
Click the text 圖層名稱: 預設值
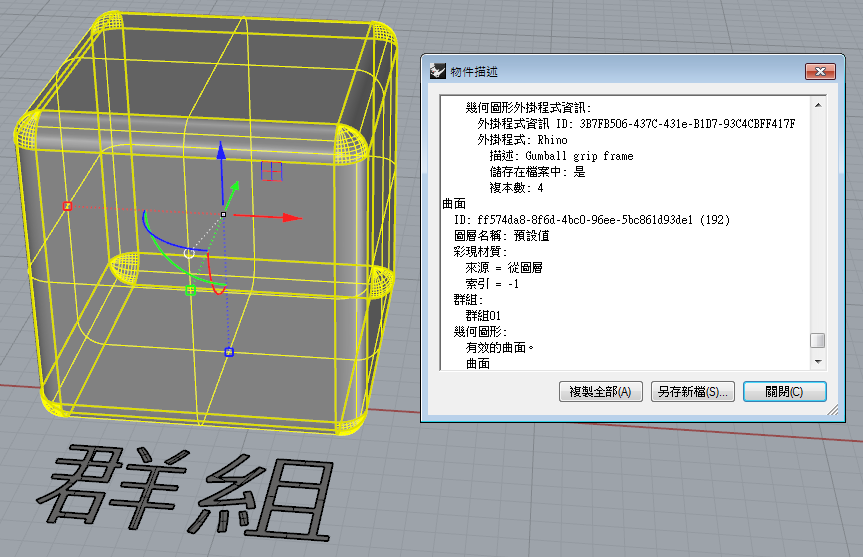(501, 236)
